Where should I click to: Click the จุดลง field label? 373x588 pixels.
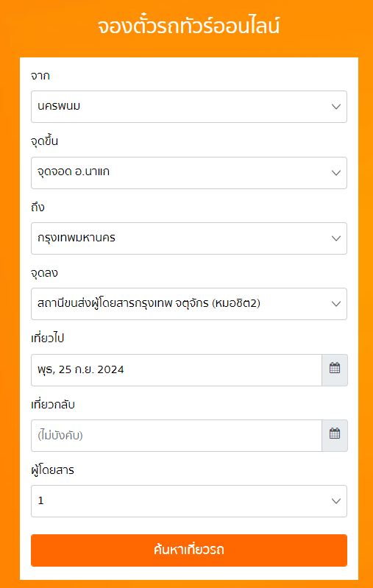click(x=44, y=272)
